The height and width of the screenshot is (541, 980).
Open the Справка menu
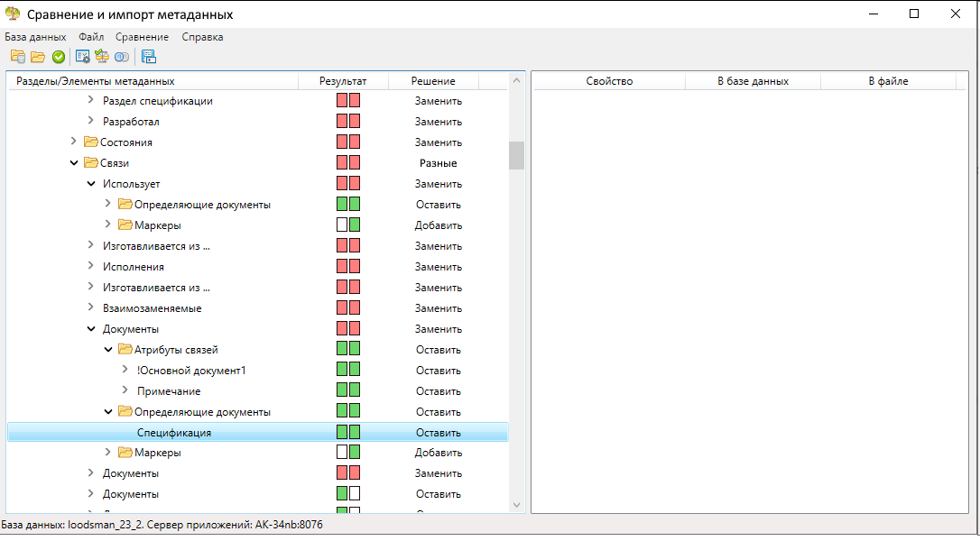tap(202, 37)
